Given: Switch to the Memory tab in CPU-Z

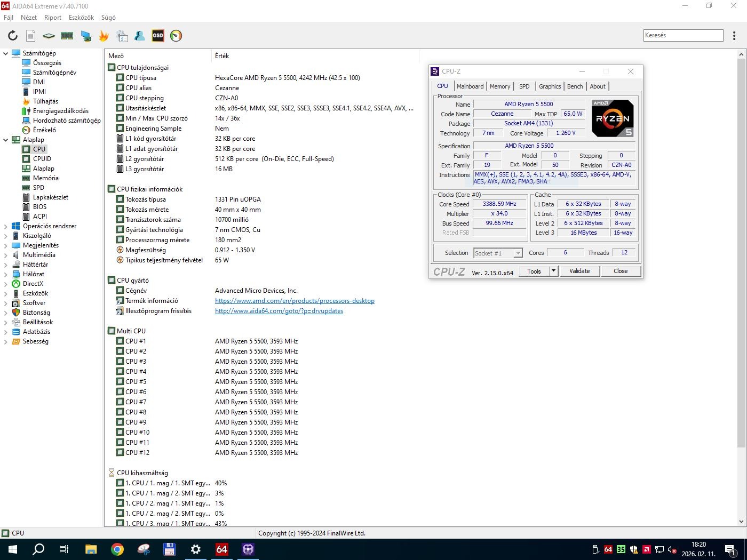Looking at the screenshot, I should point(500,86).
